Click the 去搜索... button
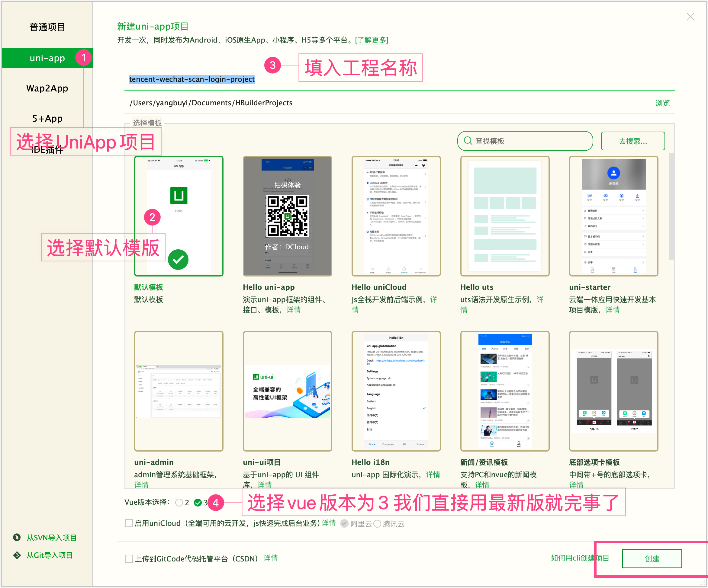This screenshot has height=588, width=708. 633,141
